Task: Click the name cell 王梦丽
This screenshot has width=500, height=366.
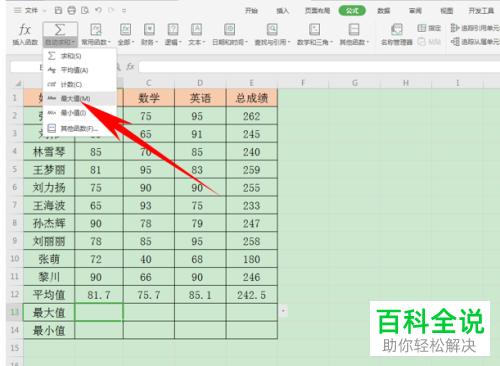Action: click(49, 170)
